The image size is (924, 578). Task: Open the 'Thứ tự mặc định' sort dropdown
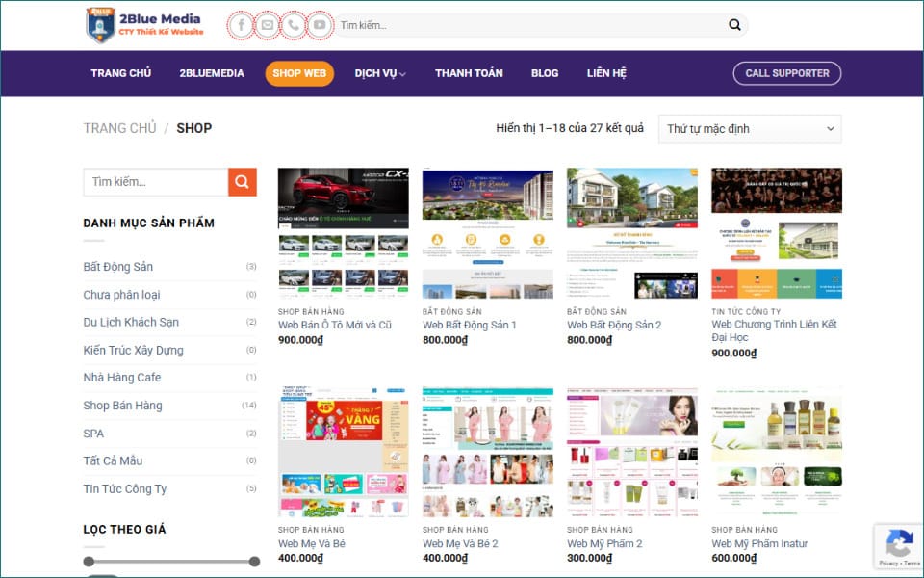click(x=749, y=128)
